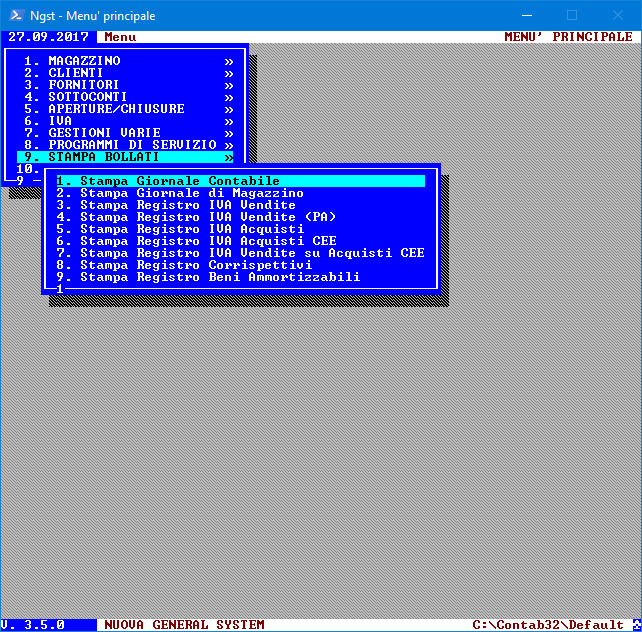The image size is (642, 632).
Task: Open GESTIONI VARIE in the main menu
Action: [104, 133]
